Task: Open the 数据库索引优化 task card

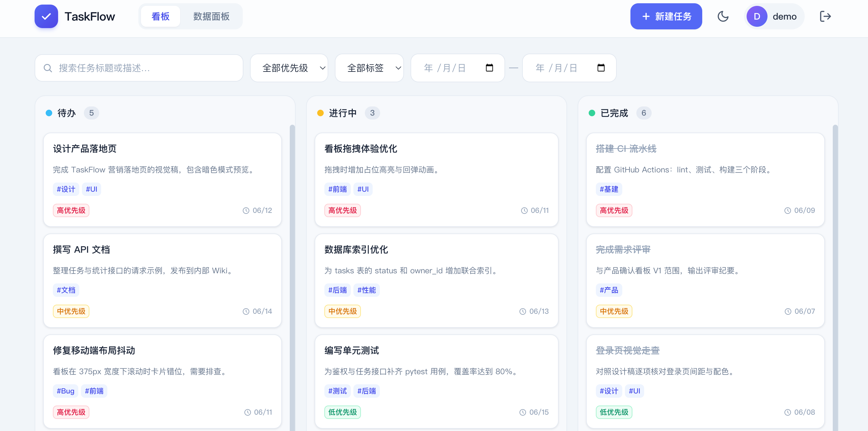Action: click(436, 280)
